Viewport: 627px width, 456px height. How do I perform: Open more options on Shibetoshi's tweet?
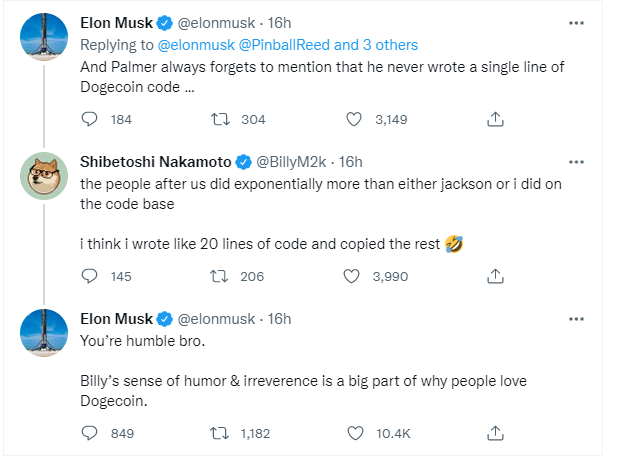[576, 161]
